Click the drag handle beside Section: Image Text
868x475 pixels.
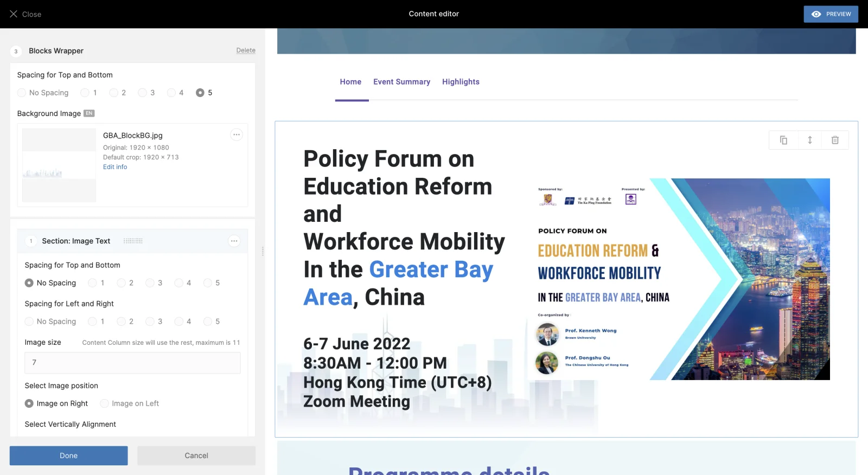tap(133, 241)
